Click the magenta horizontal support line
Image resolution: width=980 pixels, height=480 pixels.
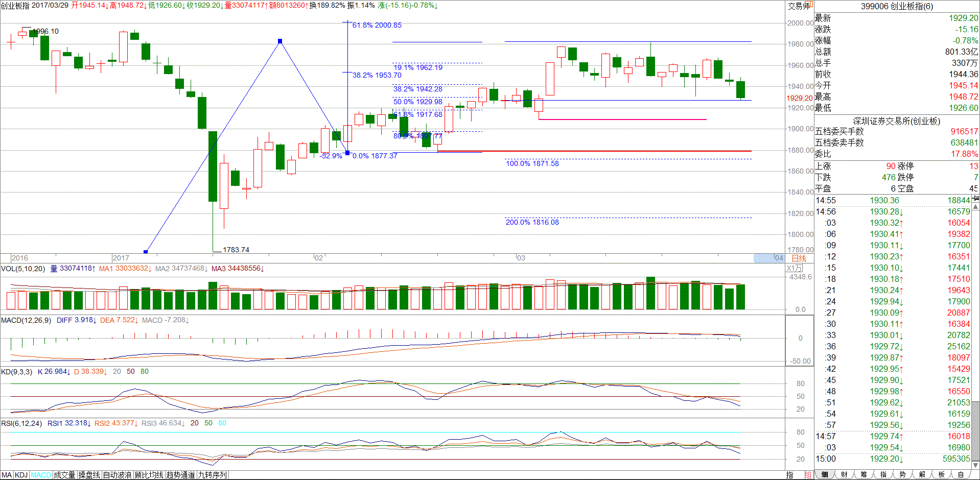point(623,119)
